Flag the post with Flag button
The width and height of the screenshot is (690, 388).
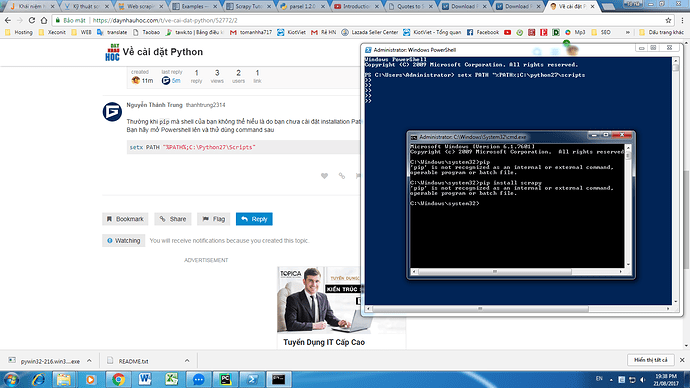coord(213,219)
